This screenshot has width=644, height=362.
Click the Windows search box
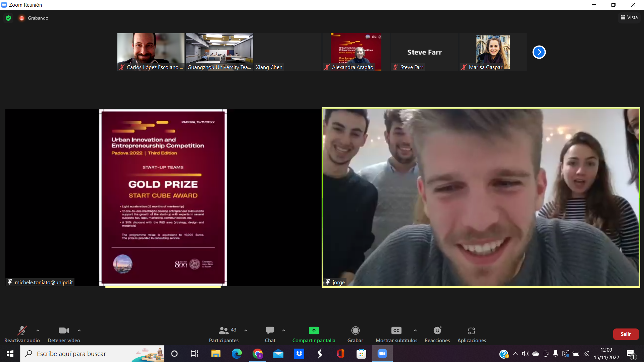pyautogui.click(x=92, y=354)
